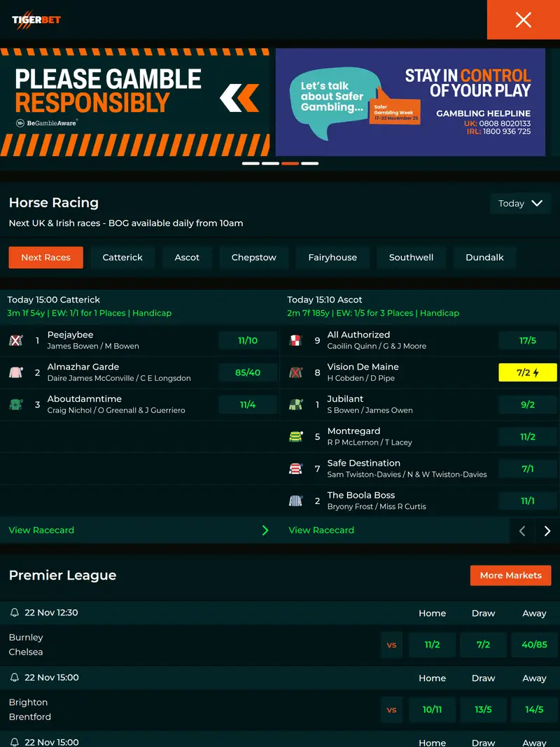Select the third carousel indicator dot
Screen dimensions: 560x747
pyautogui.click(x=290, y=163)
